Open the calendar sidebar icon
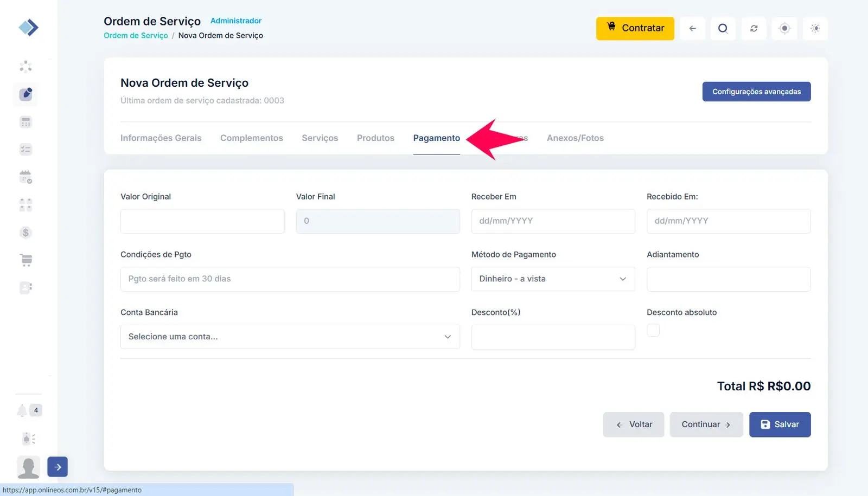Viewport: 868px width, 496px height. tap(25, 177)
